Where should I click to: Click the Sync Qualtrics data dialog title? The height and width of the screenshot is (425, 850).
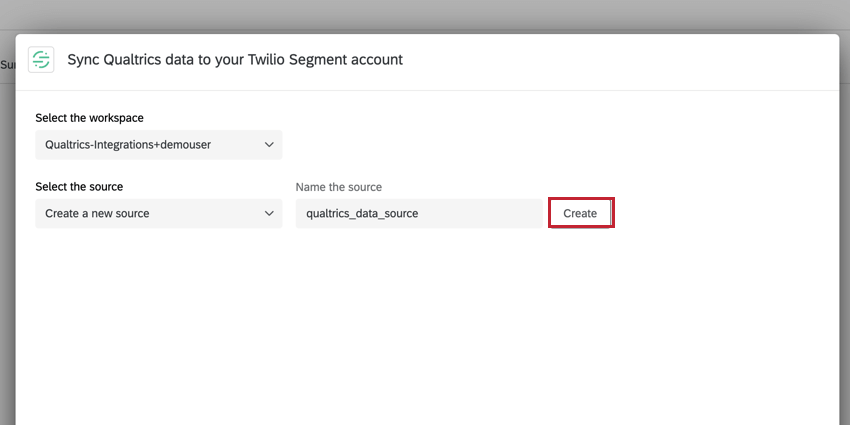click(x=235, y=60)
